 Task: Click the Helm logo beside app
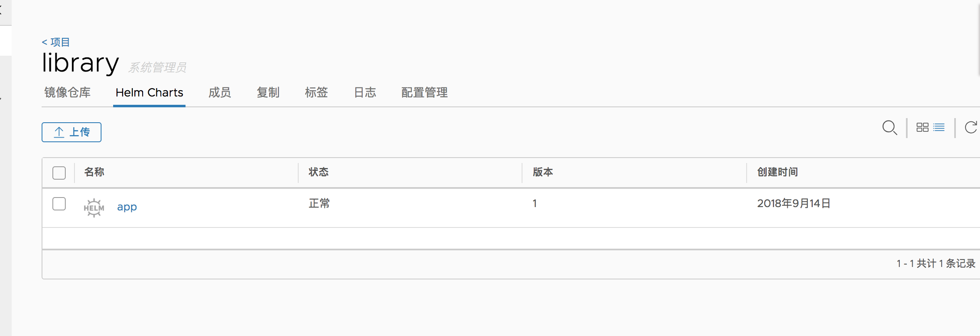94,208
